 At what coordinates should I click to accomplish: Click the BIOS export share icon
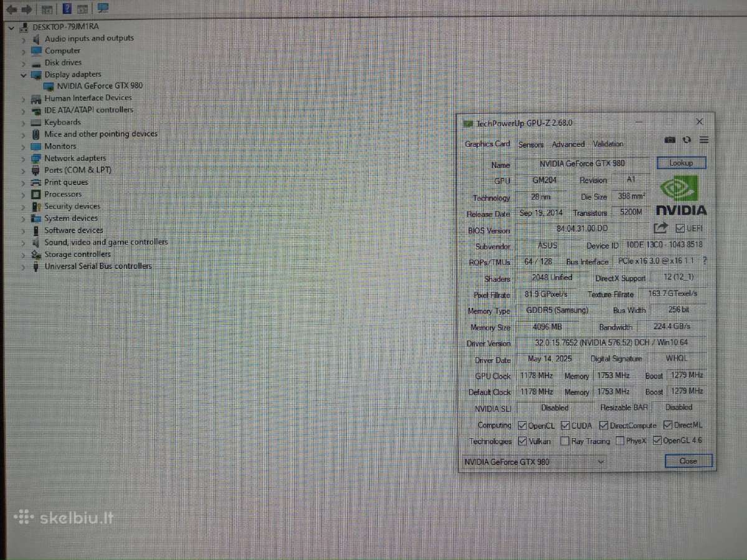[x=661, y=228]
